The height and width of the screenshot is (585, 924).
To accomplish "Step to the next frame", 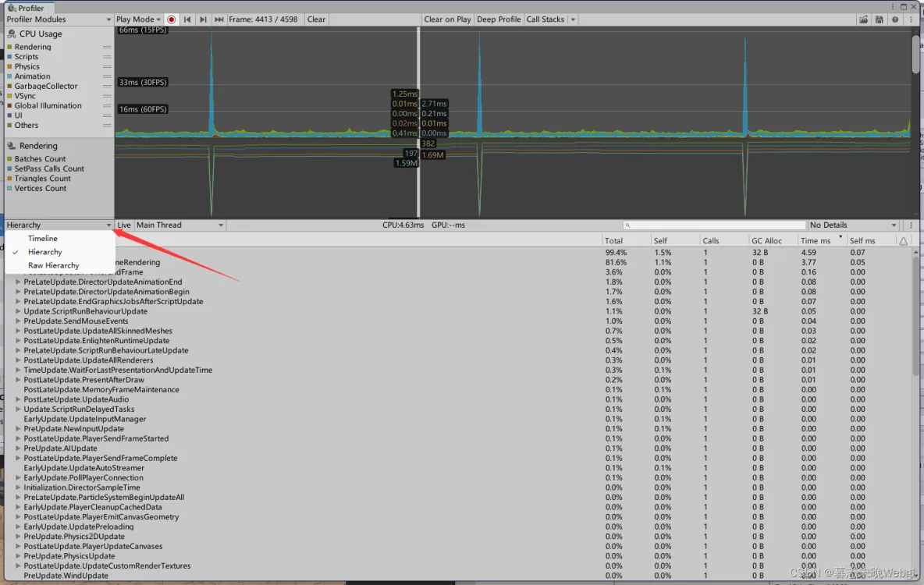I will (203, 19).
